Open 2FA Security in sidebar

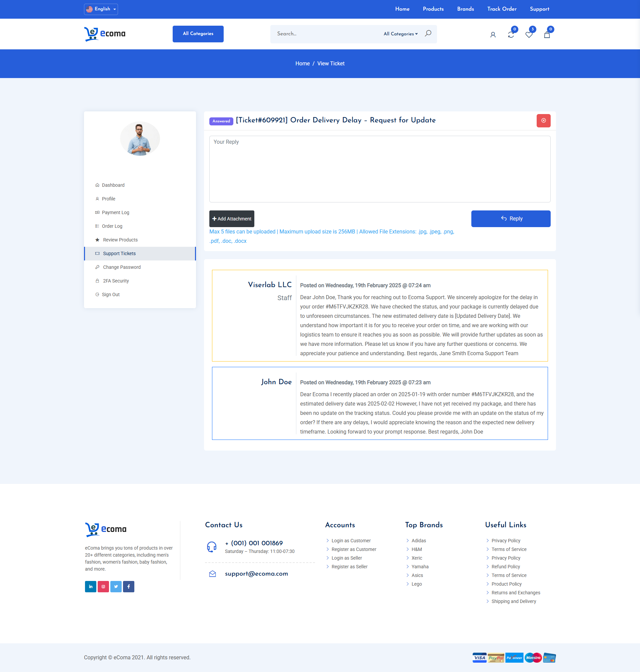[x=116, y=281]
